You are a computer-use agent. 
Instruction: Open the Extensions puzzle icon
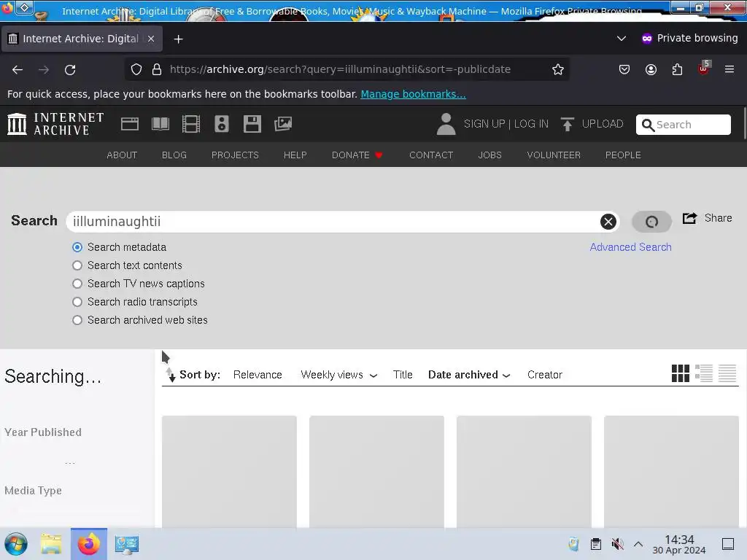677,69
